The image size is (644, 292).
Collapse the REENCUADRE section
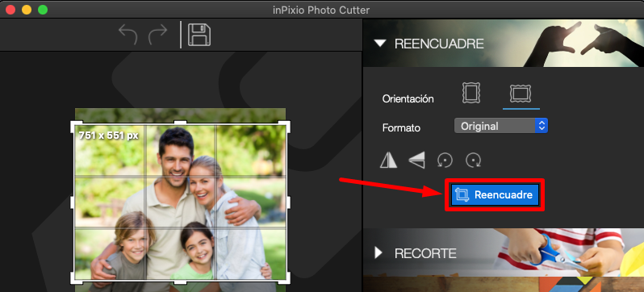click(381, 43)
